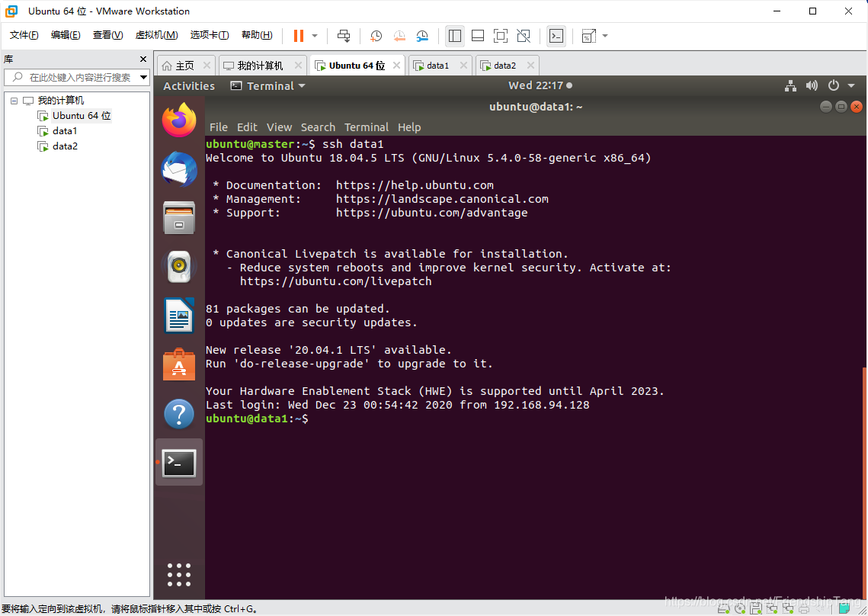Screen dimensions: 868x616
Task: Collapse the 我的计算机 tree node
Action: [x=14, y=101]
